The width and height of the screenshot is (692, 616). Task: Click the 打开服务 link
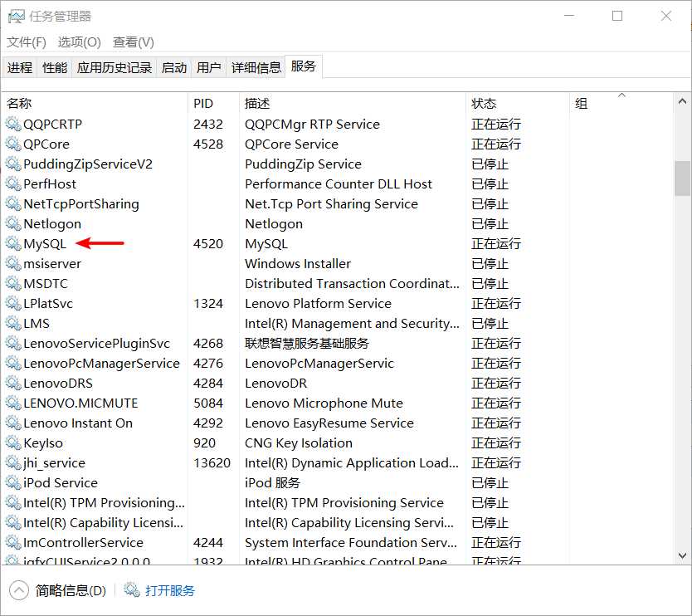point(170,590)
